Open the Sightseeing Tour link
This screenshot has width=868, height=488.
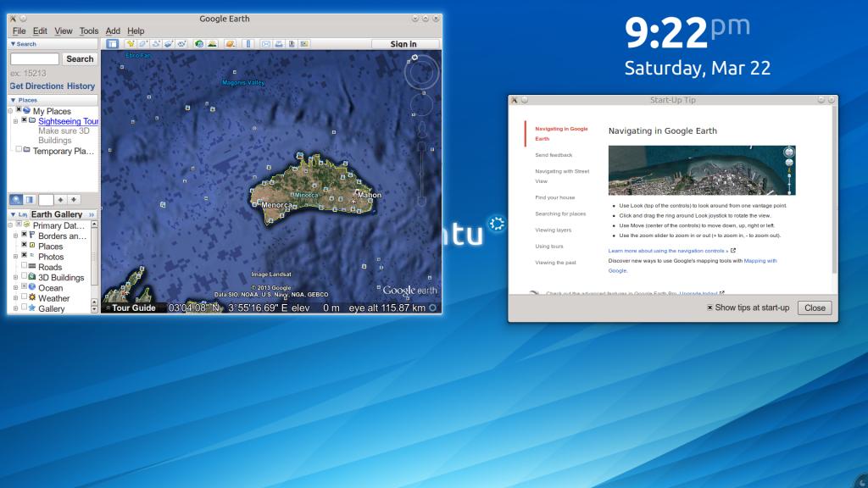(x=68, y=121)
